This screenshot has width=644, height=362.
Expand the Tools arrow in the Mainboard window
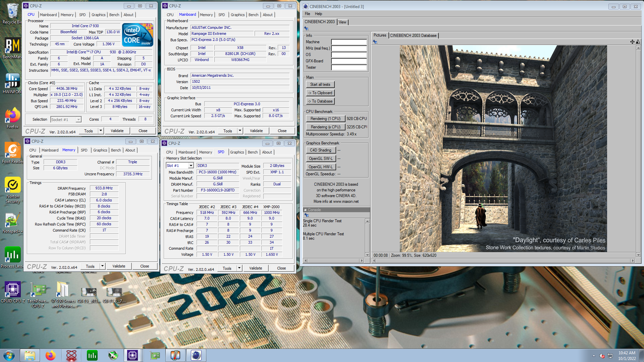coord(240,131)
